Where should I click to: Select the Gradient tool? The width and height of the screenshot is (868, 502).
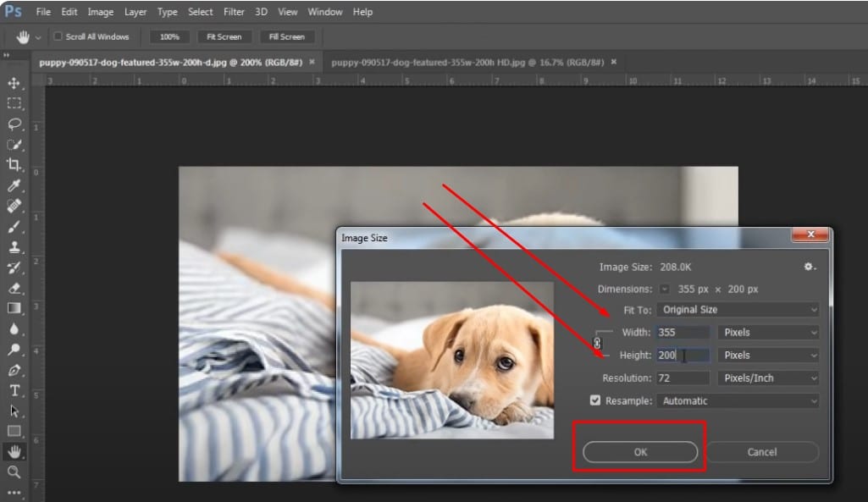14,308
